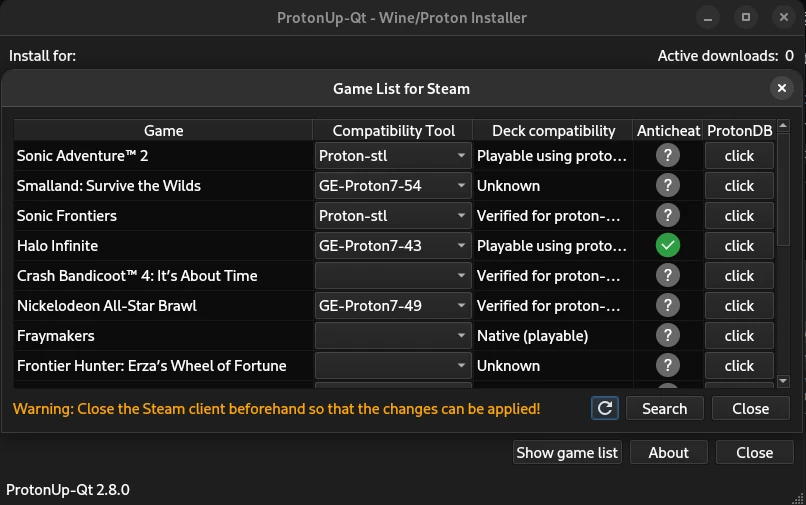Click the Search button
Image resolution: width=806 pixels, height=505 pixels.
[664, 408]
